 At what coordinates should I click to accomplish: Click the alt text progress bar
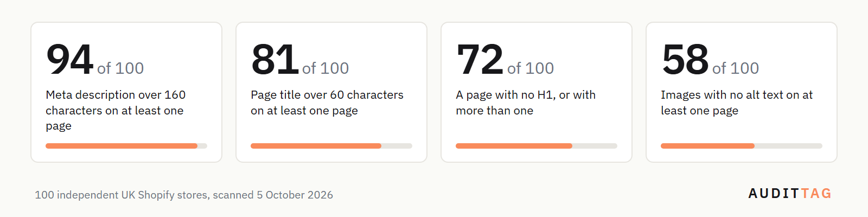click(742, 146)
